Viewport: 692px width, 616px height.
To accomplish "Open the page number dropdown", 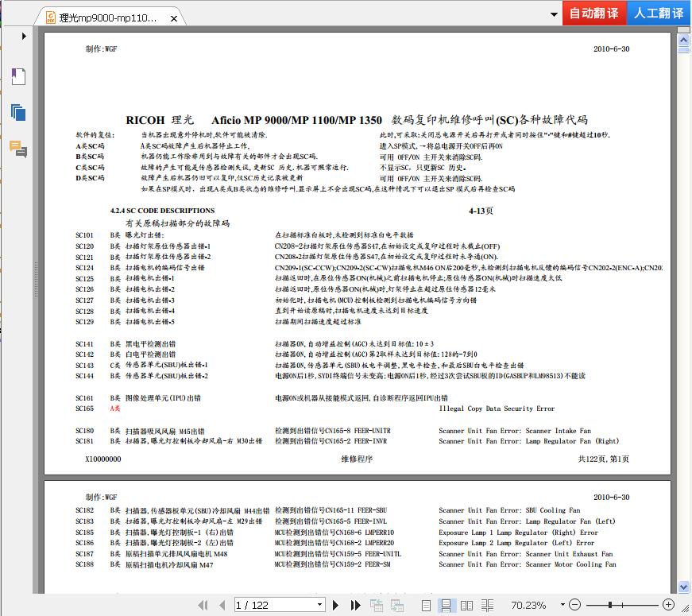I will 319,605.
